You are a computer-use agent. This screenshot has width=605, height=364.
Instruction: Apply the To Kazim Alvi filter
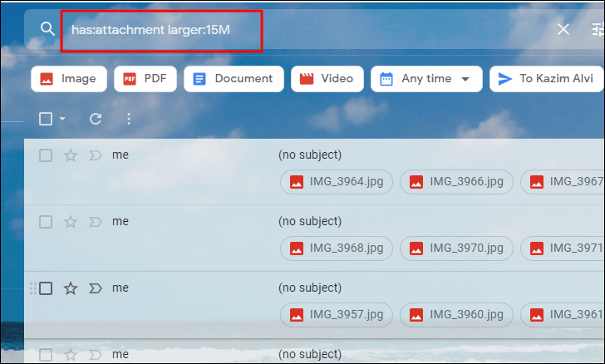pyautogui.click(x=546, y=79)
